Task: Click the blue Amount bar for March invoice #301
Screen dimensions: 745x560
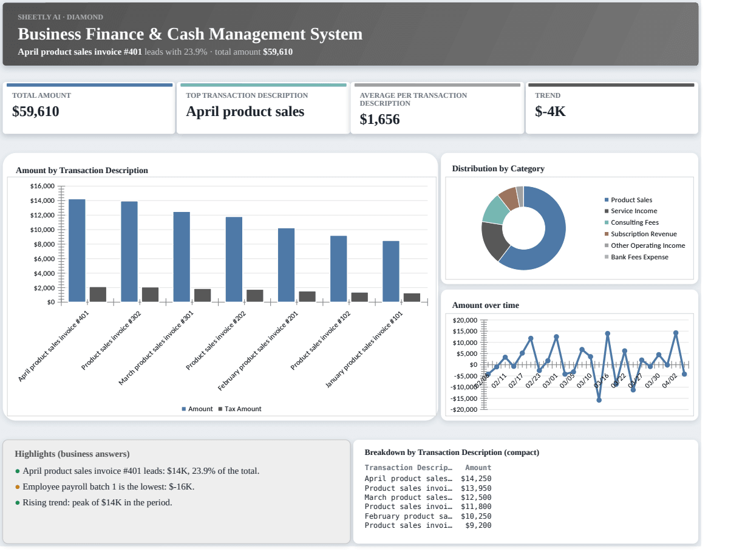Action: [182, 257]
